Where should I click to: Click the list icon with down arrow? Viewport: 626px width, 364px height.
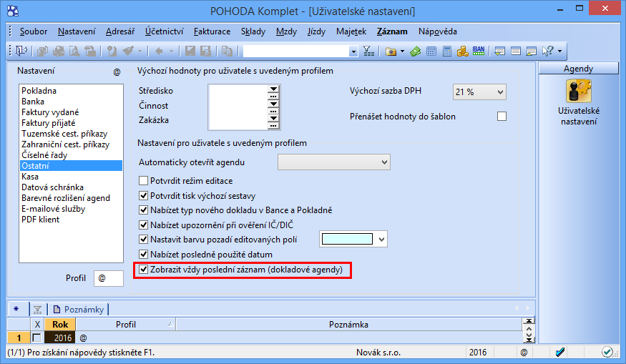(499, 51)
